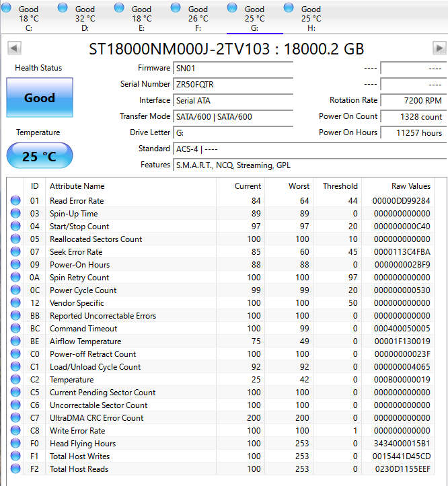Click the Standard field ACS-4

coord(309,149)
